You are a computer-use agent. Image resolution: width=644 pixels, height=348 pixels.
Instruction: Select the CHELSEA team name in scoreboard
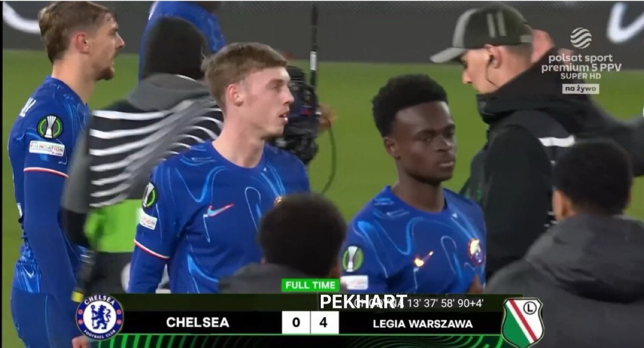pos(198,323)
